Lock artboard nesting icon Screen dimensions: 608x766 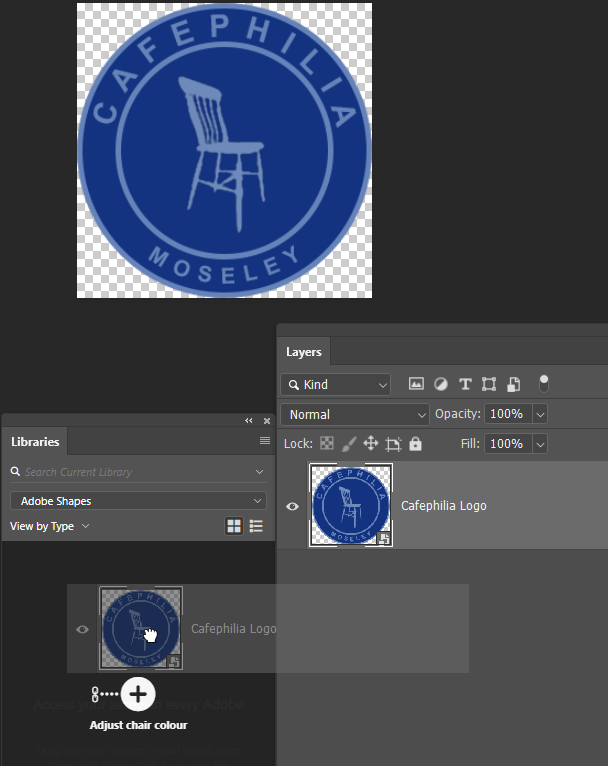[393, 444]
